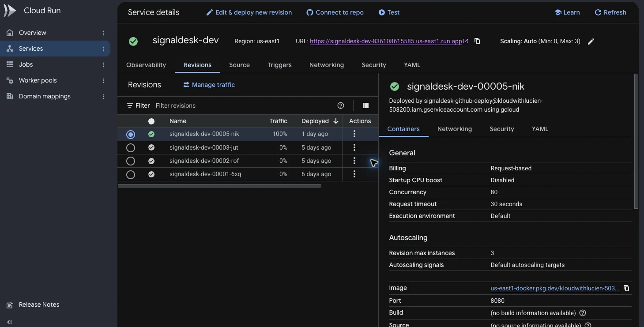
Task: Show help for Build information
Action: (583, 313)
